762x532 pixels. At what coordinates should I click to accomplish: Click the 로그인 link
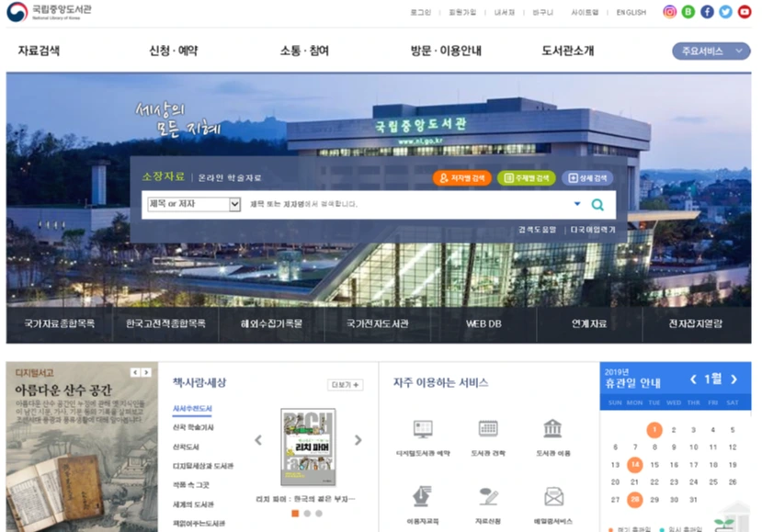click(x=421, y=13)
